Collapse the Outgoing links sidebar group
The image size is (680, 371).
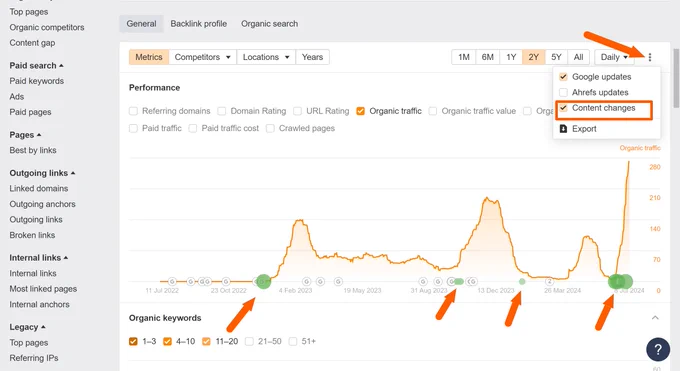point(42,173)
